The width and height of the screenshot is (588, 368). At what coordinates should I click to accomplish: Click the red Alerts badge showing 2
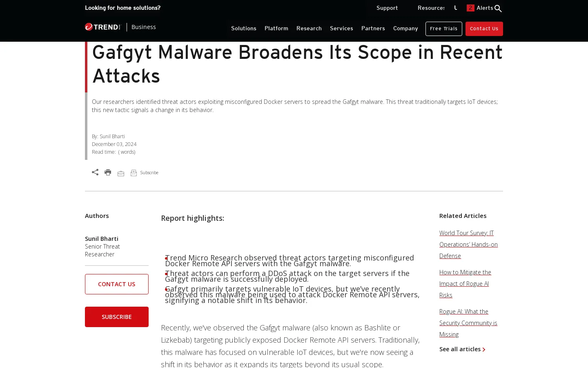click(x=470, y=8)
